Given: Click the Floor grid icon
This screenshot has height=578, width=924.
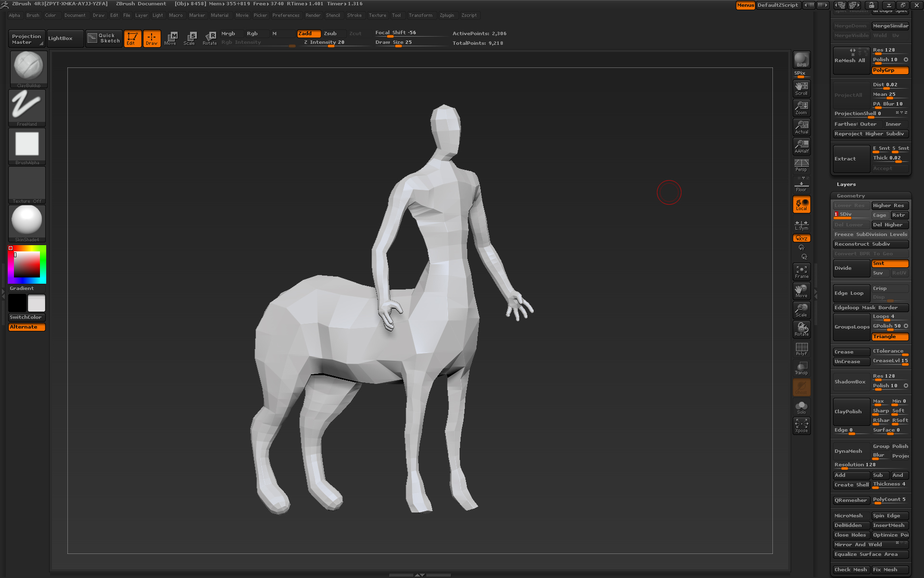Looking at the screenshot, I should 801,185.
